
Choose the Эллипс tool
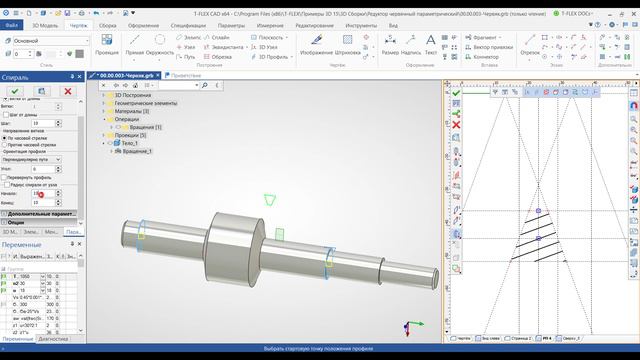[189, 37]
